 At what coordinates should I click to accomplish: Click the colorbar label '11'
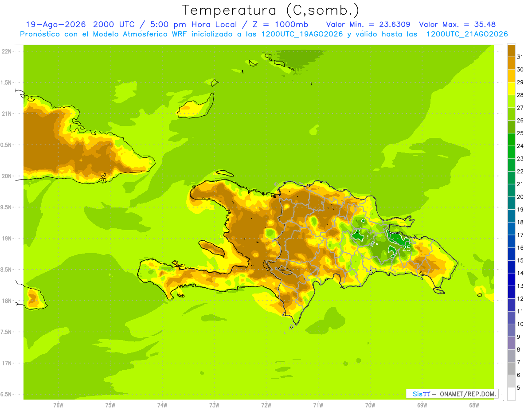tap(520, 311)
